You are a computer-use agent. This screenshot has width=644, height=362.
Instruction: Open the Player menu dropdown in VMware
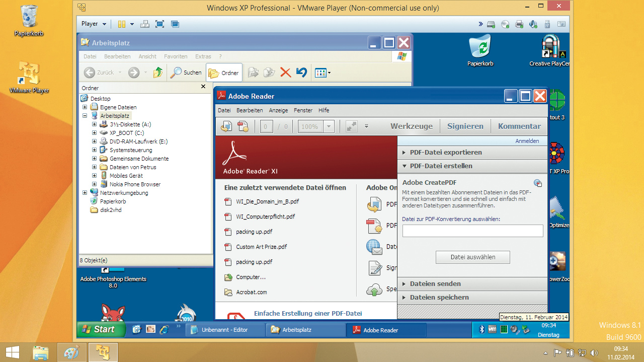pyautogui.click(x=94, y=24)
